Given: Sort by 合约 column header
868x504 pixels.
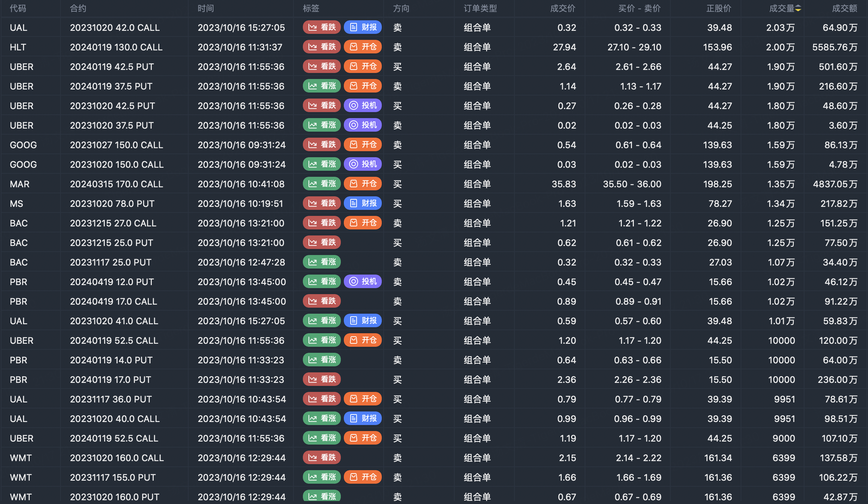Looking at the screenshot, I should coord(78,8).
